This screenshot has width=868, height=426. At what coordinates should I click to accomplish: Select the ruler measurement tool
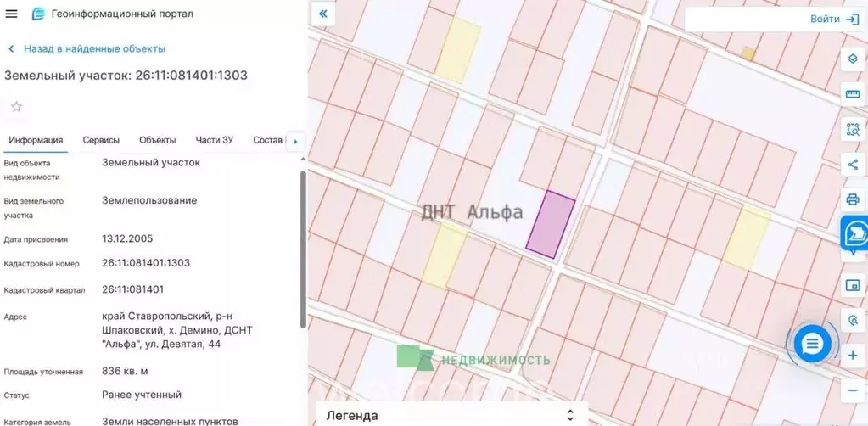coord(853,94)
